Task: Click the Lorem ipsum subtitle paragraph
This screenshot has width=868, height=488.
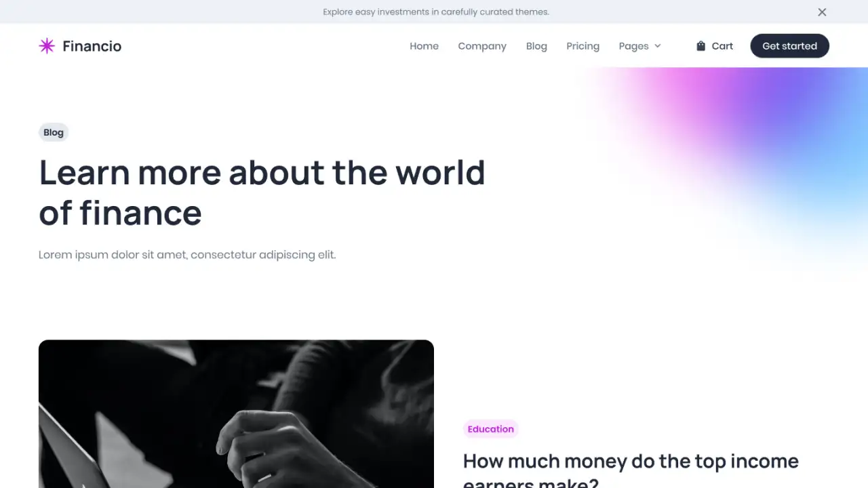Action: coord(187,255)
